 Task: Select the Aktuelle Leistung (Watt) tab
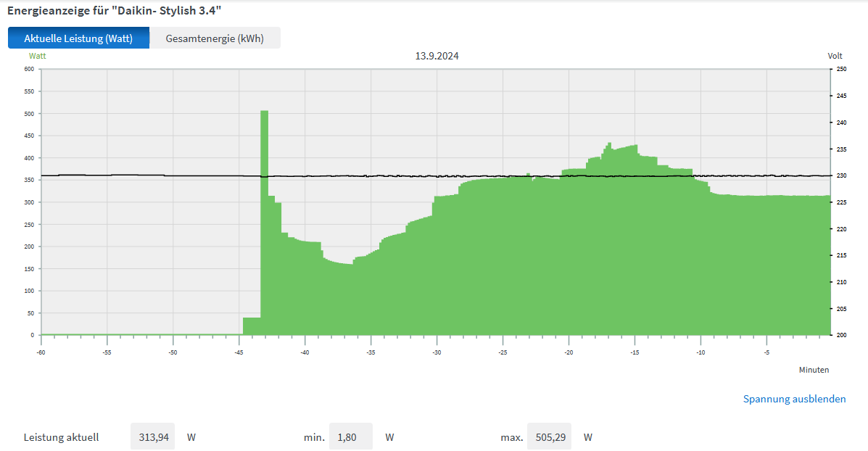(x=78, y=38)
